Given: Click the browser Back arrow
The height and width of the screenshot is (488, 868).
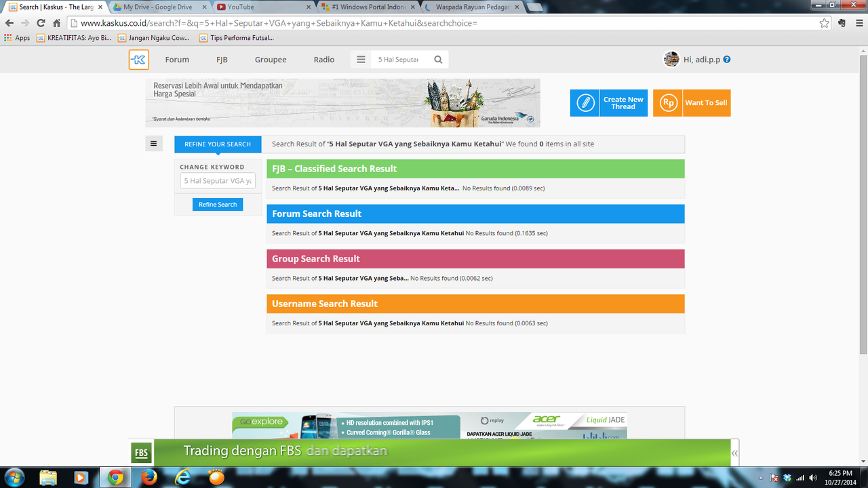Looking at the screenshot, I should pyautogui.click(x=9, y=23).
